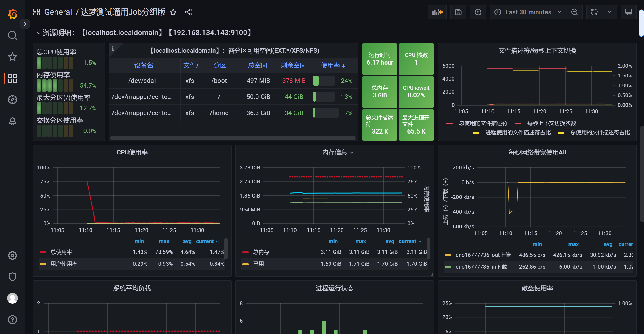Sort CPU legend by current column
The height and width of the screenshot is (334, 644).
207,241
